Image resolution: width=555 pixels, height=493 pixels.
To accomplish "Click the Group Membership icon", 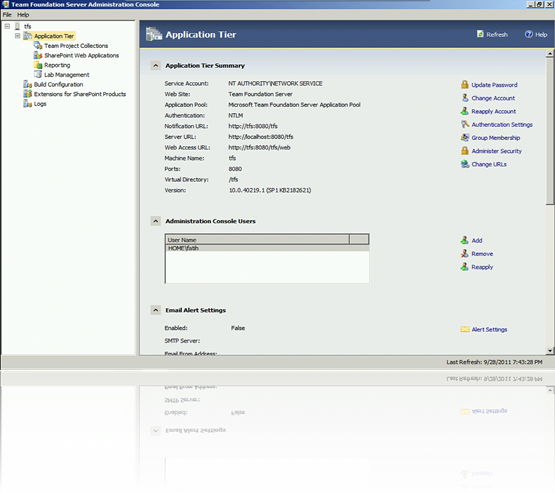I will pyautogui.click(x=465, y=137).
